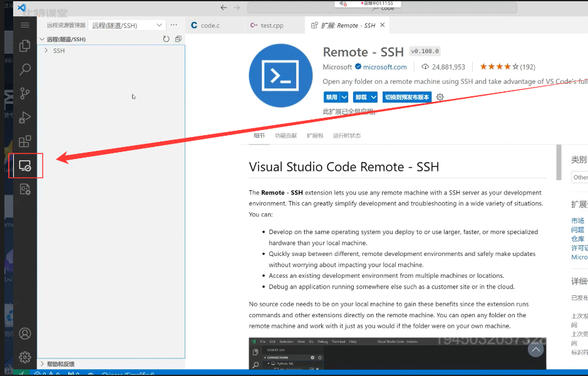The height and width of the screenshot is (376, 588).
Task: Select the 扩展包 tab
Action: tap(315, 135)
